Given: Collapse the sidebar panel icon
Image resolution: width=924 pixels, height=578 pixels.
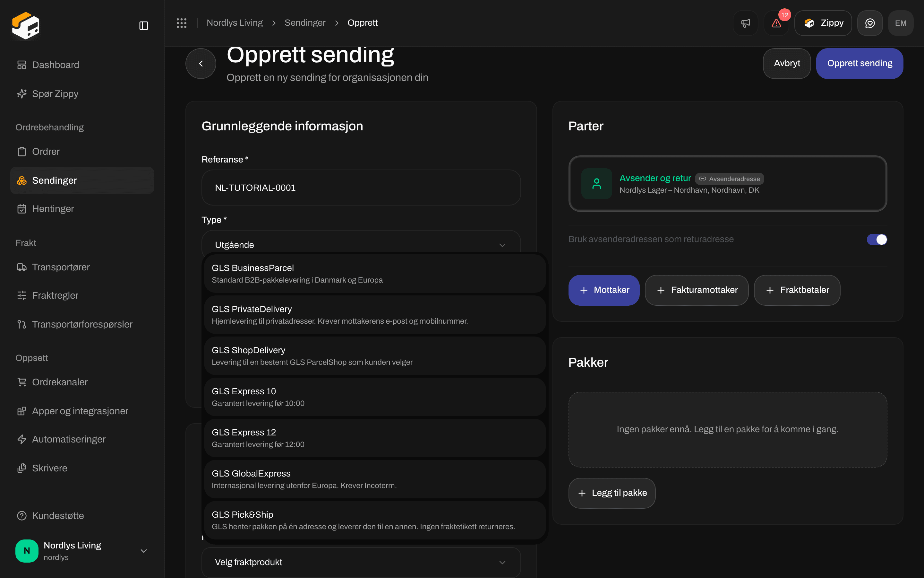Looking at the screenshot, I should (x=143, y=26).
